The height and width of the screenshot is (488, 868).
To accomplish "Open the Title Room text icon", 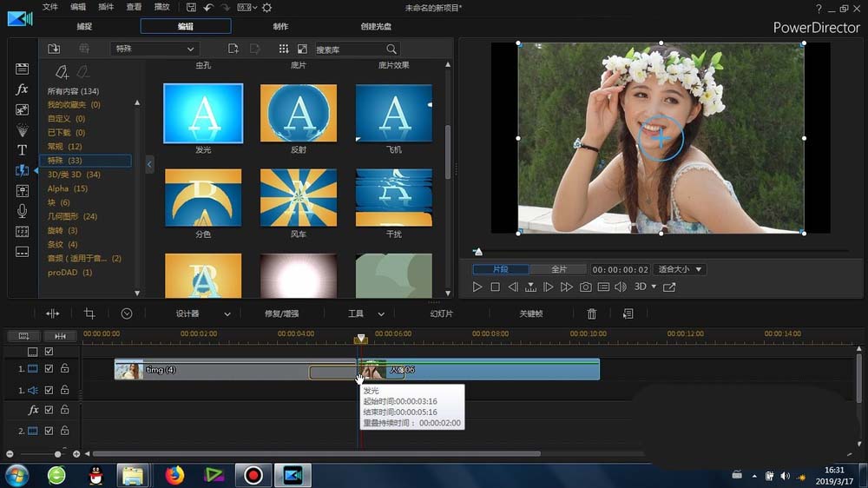I will 22,150.
